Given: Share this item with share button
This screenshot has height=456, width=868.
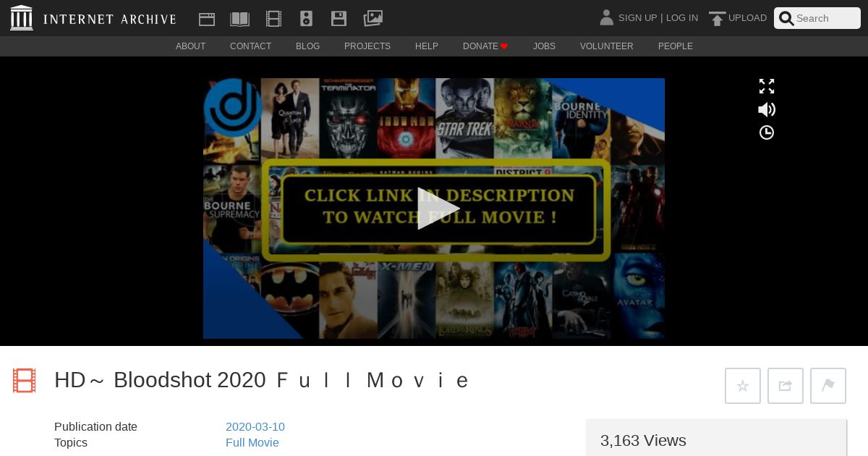Looking at the screenshot, I should [x=786, y=386].
